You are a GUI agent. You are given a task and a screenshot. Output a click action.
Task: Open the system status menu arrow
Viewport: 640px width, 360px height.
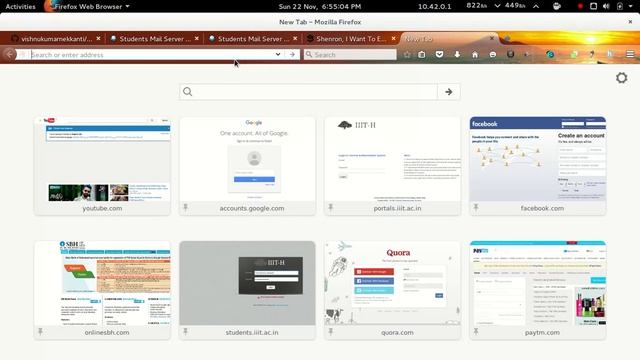[x=631, y=7]
